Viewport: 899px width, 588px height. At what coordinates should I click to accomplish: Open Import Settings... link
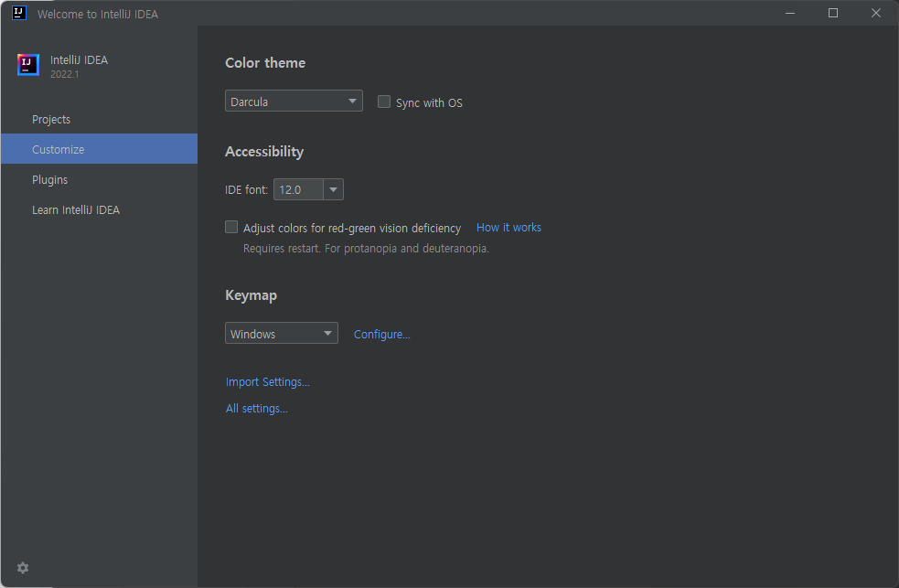pyautogui.click(x=268, y=381)
